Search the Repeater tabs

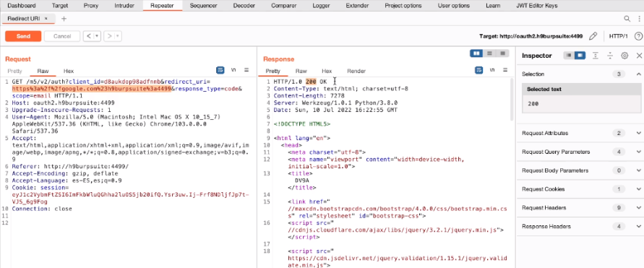coord(627,19)
